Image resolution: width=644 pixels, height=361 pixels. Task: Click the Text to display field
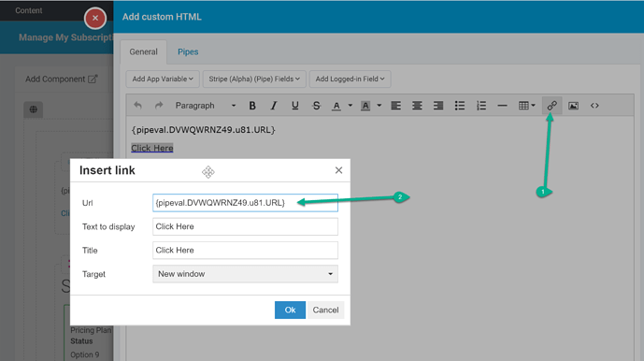point(245,226)
